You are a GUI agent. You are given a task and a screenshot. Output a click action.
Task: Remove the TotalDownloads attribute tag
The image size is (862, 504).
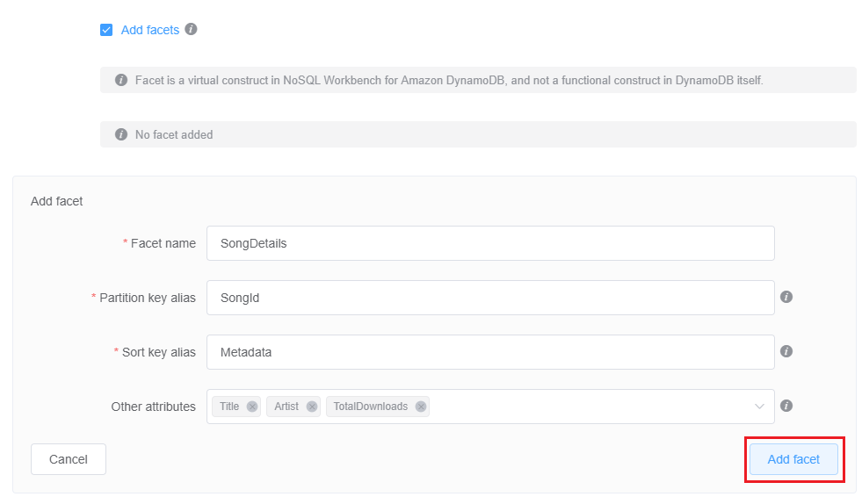pyautogui.click(x=421, y=407)
